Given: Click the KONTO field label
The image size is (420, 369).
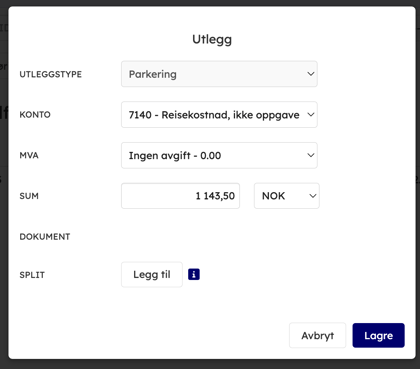Looking at the screenshot, I should click(x=35, y=115).
